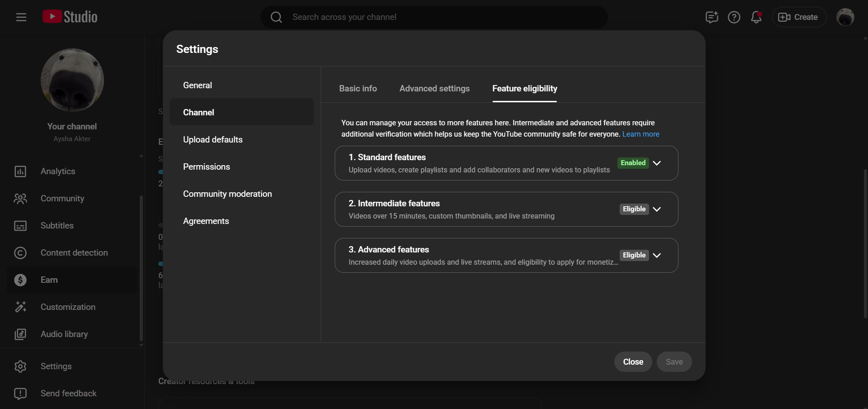Open the help question mark icon
This screenshot has width=868, height=409.
(x=734, y=17)
